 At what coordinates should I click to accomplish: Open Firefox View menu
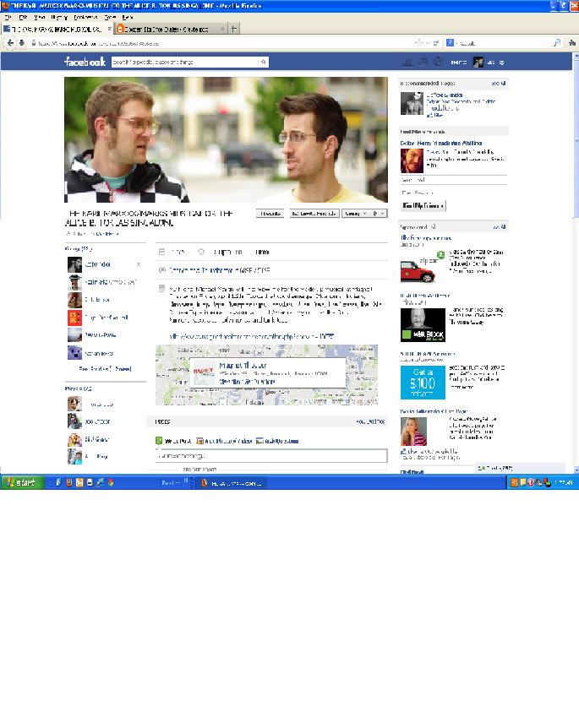pos(40,17)
